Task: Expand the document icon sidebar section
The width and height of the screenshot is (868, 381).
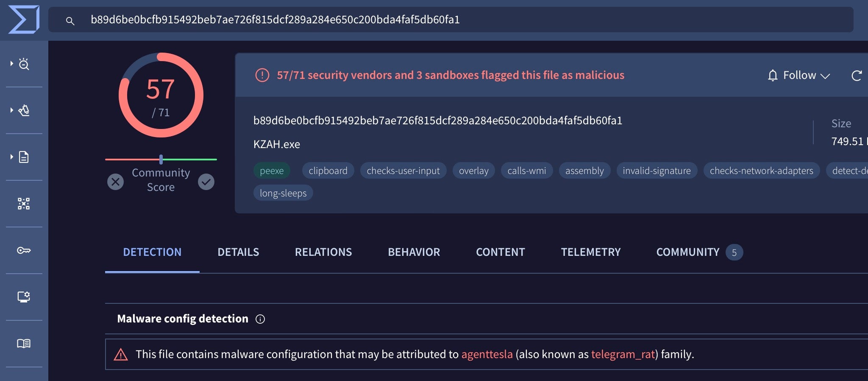Action: pyautogui.click(x=12, y=157)
